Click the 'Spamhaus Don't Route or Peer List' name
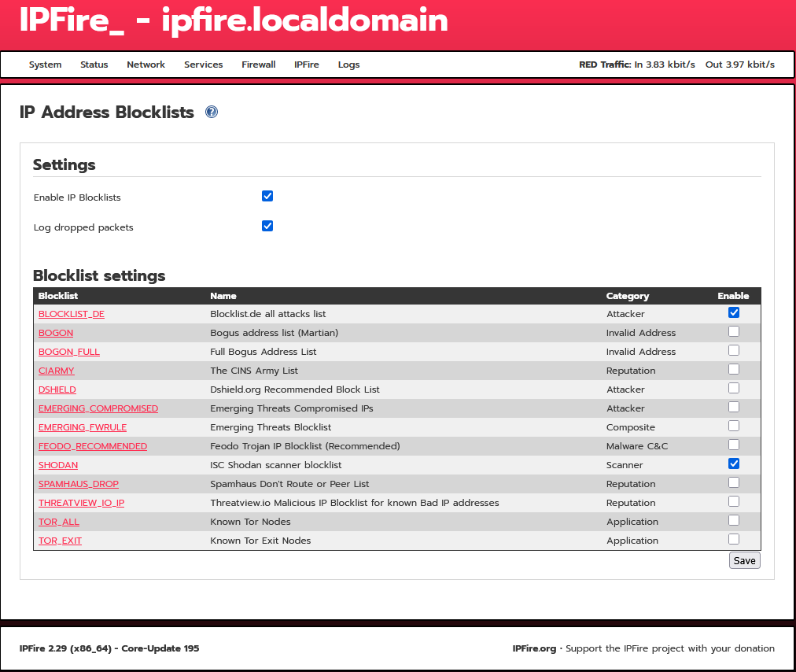Viewport: 796px width, 672px height. coord(289,484)
